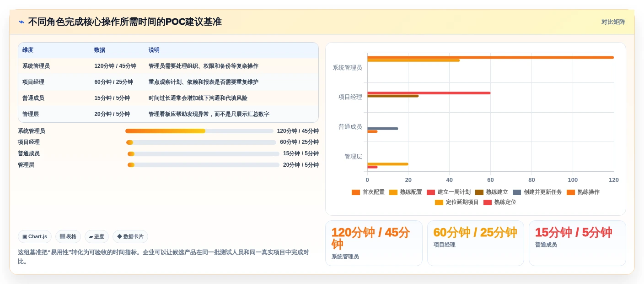Click description 时间过长通常会增加线下沟通和代填风险
The height and width of the screenshot is (284, 644).
point(198,98)
